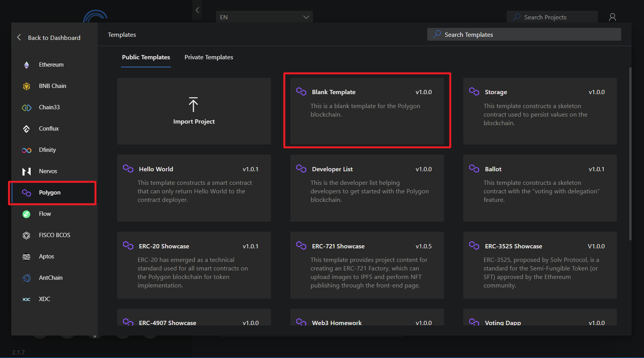Open the user account icon
Screen dimensions: 644x358
[613, 17]
